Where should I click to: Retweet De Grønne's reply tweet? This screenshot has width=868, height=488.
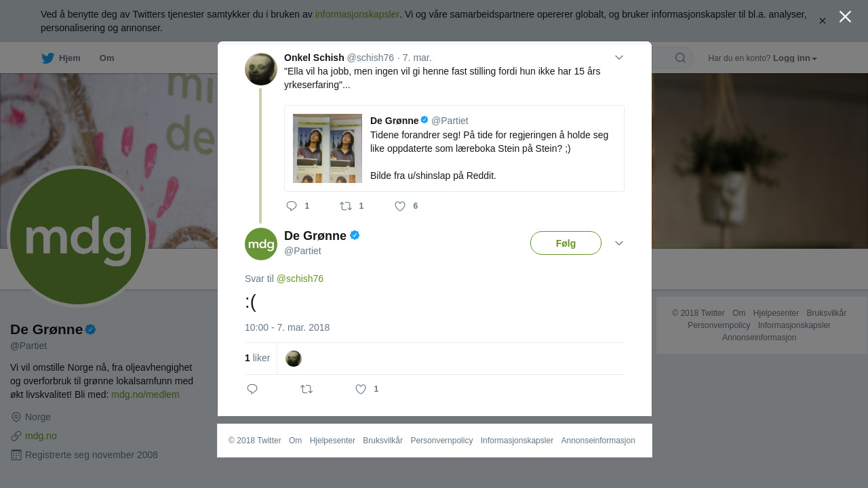point(307,389)
